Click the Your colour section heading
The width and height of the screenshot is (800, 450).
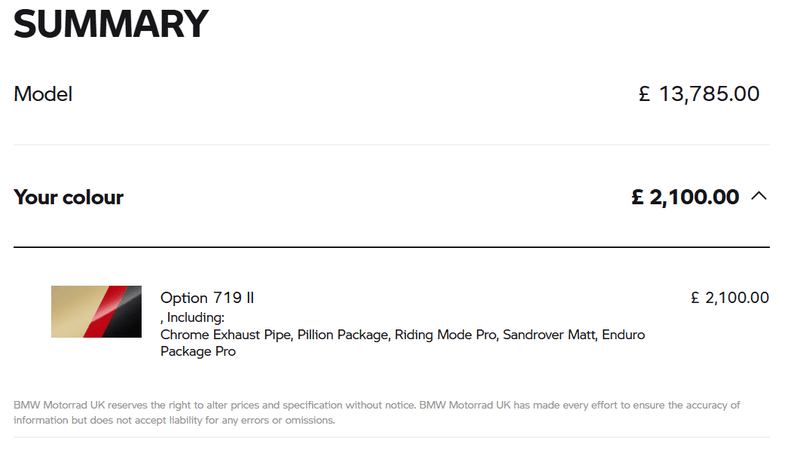click(68, 197)
